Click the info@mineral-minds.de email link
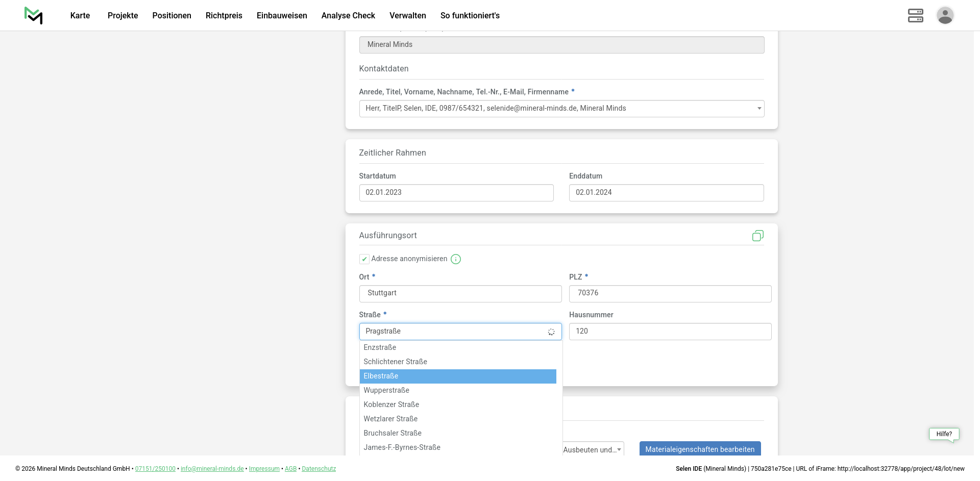Viewport: 980px width, 481px height. [212, 469]
